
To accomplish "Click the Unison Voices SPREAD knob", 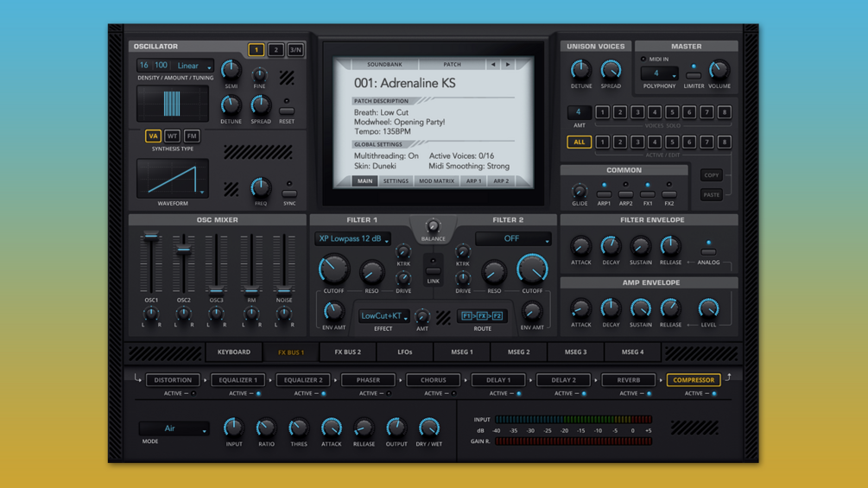I will click(x=611, y=70).
